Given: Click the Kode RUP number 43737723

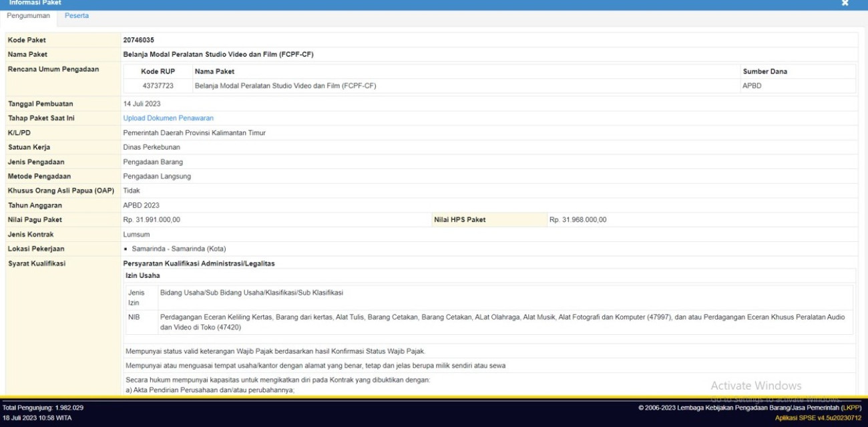Looking at the screenshot, I should pyautogui.click(x=158, y=86).
